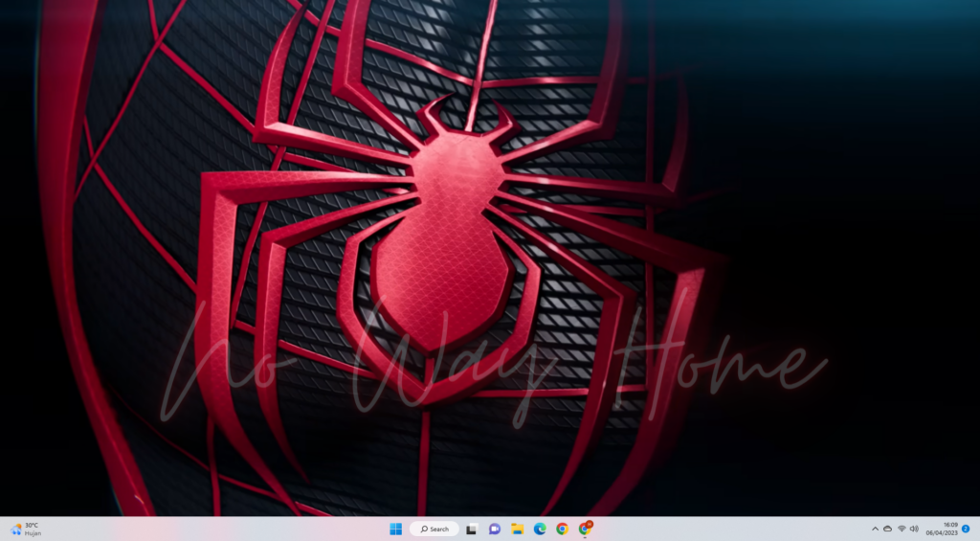Launch the Teams Chat taskbar icon
The image size is (980, 541).
495,530
